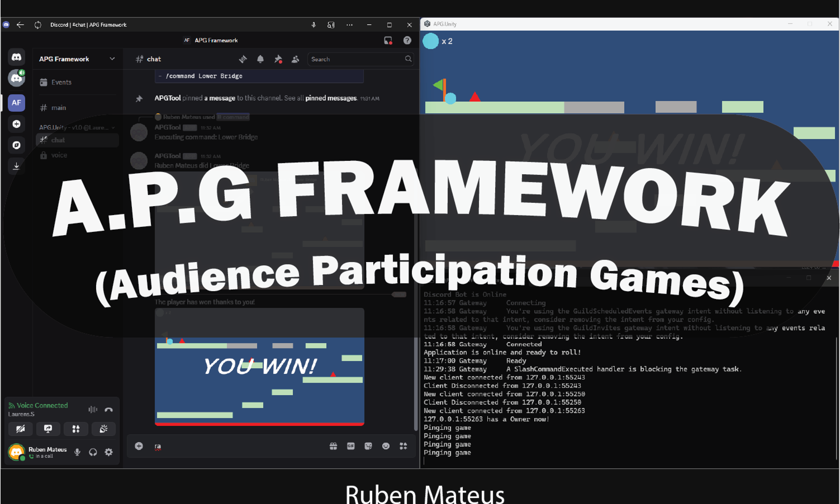Viewport: 840px width, 504px height.
Task: Disconnect from the voice call
Action: coord(109,409)
